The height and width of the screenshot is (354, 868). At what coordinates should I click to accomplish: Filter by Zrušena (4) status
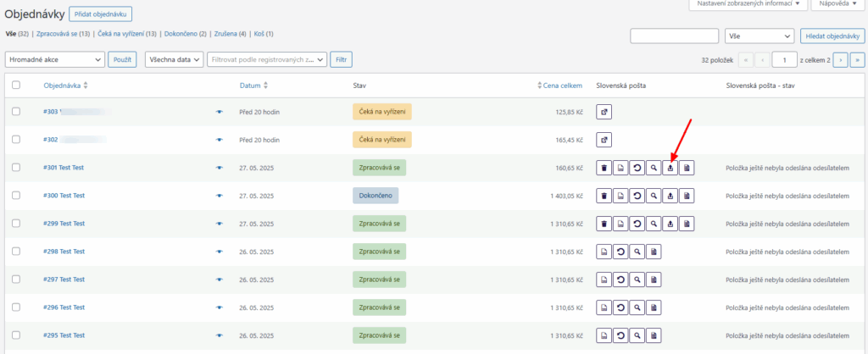tap(231, 34)
